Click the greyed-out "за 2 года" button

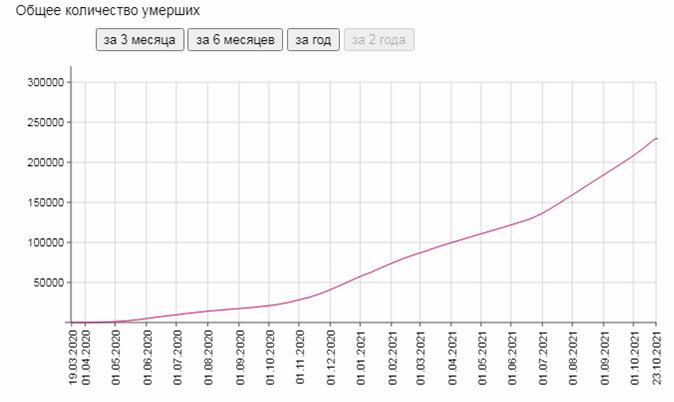379,41
